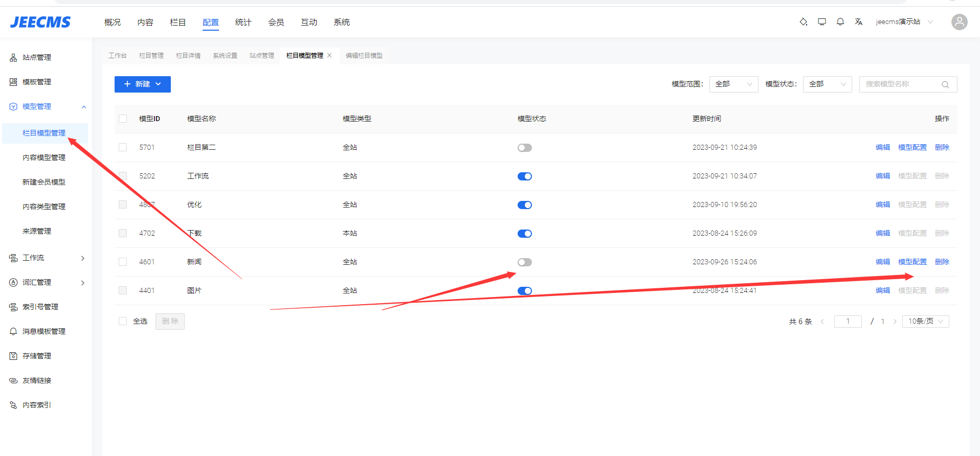
Task: Disable the status toggle for 工作流
Action: 524,176
